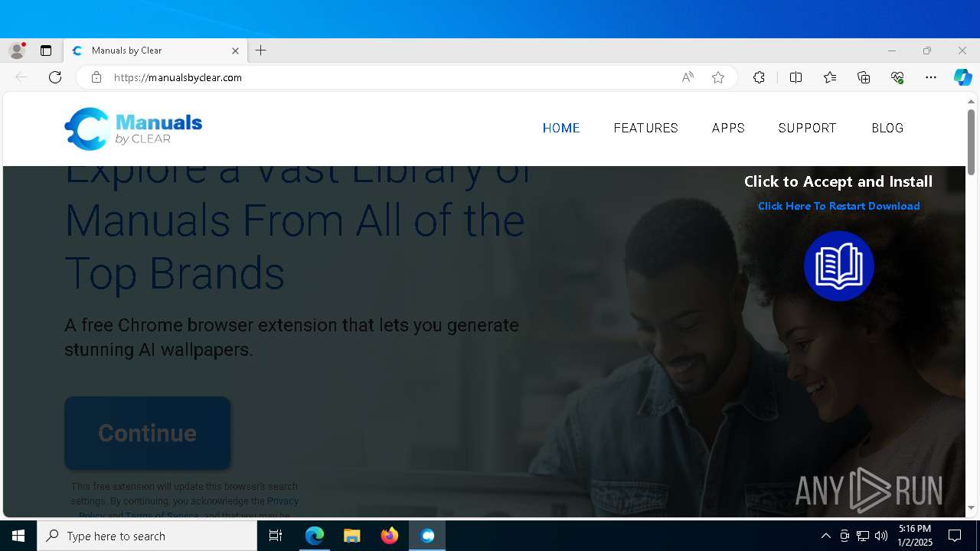Open the clock showing 5:16 PM
980x551 pixels.
(x=915, y=536)
